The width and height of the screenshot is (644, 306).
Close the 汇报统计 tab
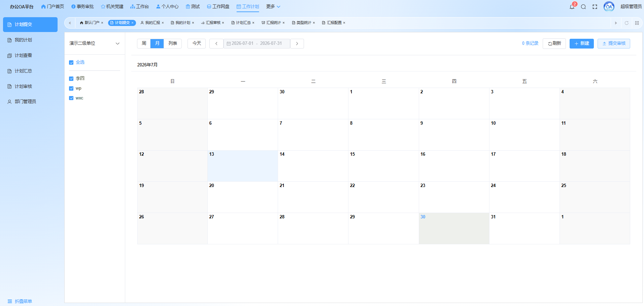coord(283,23)
